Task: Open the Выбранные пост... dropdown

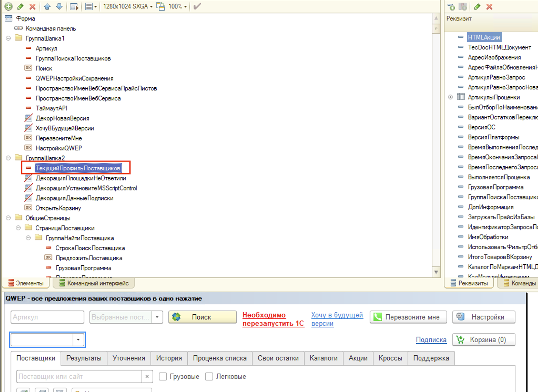Action: point(157,317)
